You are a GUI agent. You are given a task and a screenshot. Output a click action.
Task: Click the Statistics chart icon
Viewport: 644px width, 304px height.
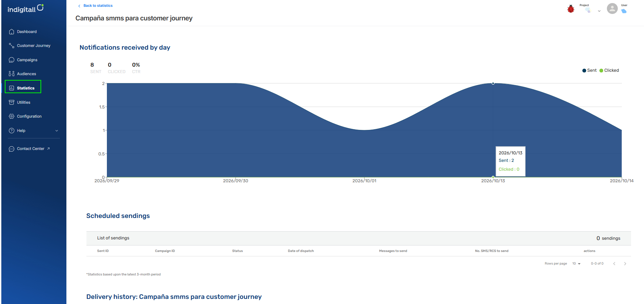pos(12,88)
